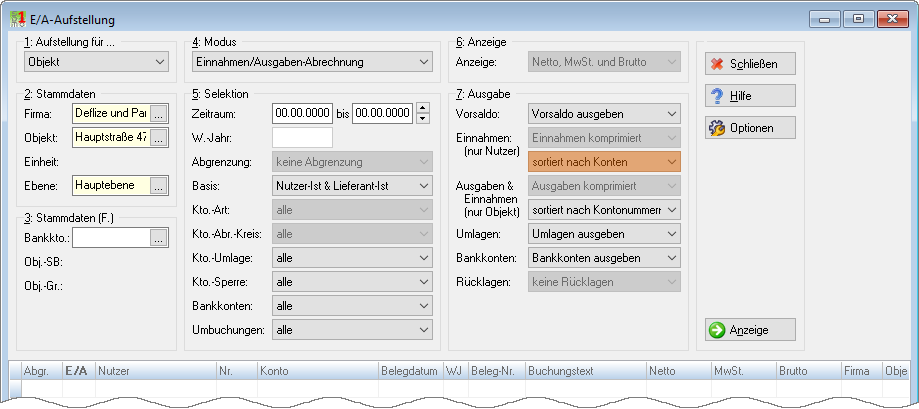Open Hilfe with the question mark icon
The width and height of the screenshot is (919, 409).
[750, 96]
